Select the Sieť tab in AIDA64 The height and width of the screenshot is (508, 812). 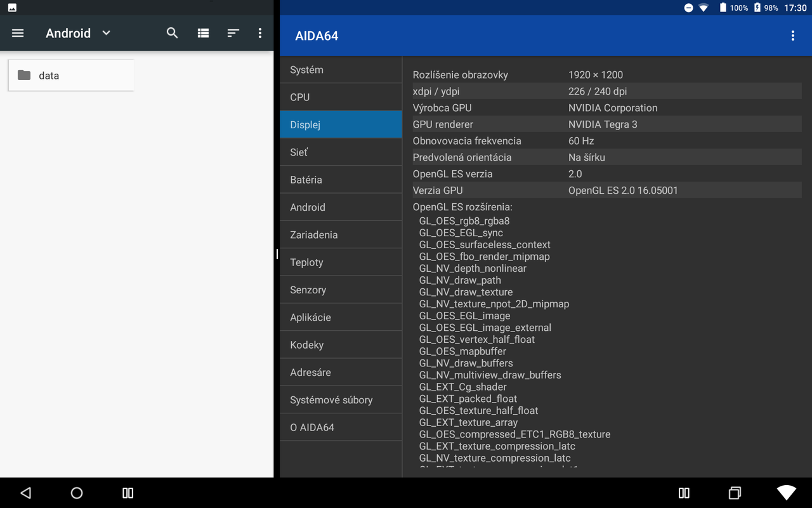click(341, 152)
